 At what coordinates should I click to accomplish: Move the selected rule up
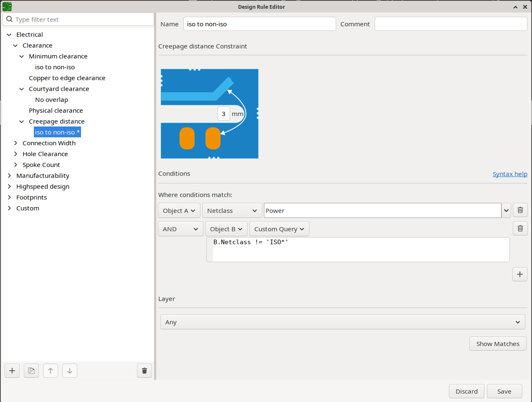pyautogui.click(x=50, y=370)
